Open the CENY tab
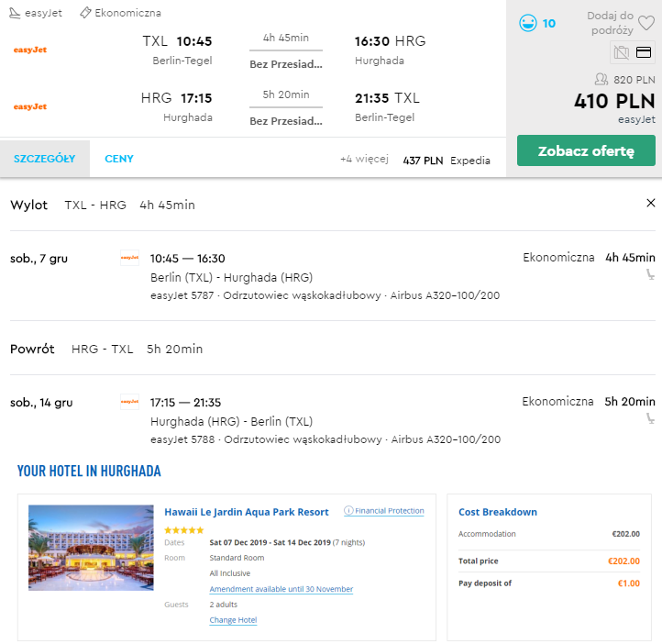 (x=119, y=159)
